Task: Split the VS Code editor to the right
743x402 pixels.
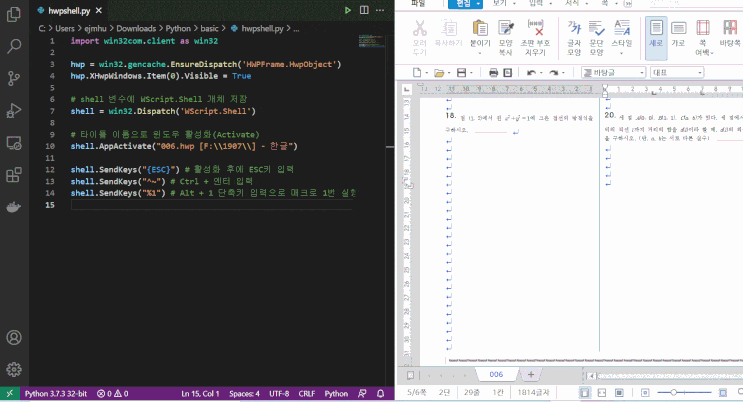Action: click(364, 10)
